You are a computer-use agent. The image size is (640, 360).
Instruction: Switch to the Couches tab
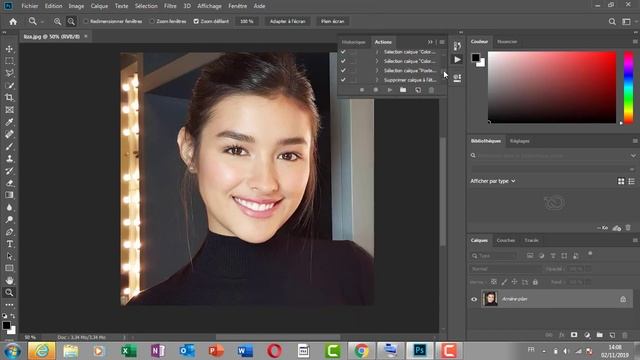pos(505,240)
